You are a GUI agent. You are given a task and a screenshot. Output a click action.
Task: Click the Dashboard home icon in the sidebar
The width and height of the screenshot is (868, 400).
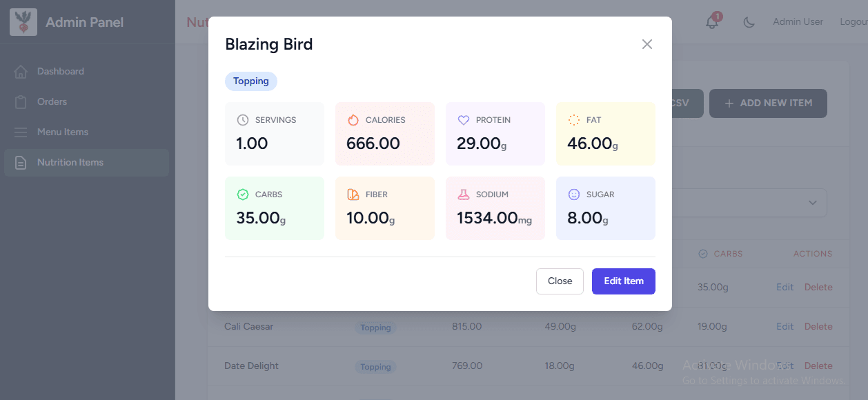pos(21,72)
